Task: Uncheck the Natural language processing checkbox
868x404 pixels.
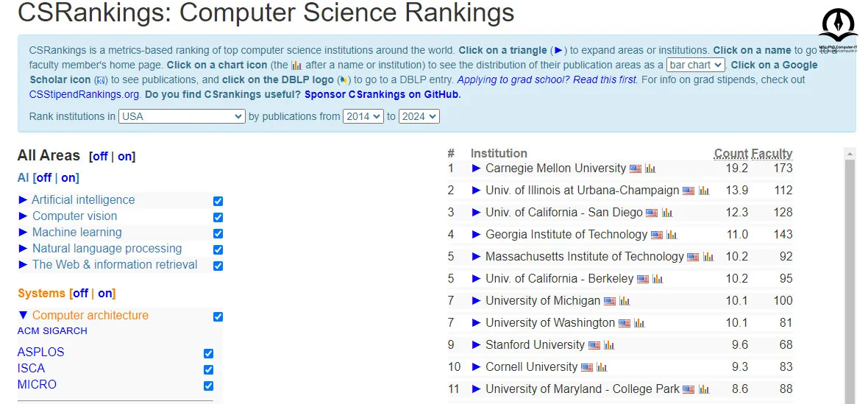Action: [x=218, y=249]
